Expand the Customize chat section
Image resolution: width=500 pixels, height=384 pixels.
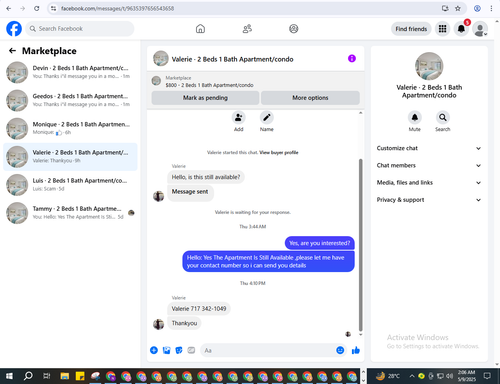(429, 148)
